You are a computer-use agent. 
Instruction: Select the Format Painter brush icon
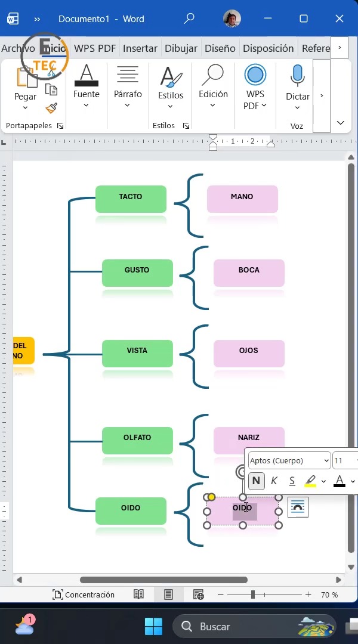(51, 108)
